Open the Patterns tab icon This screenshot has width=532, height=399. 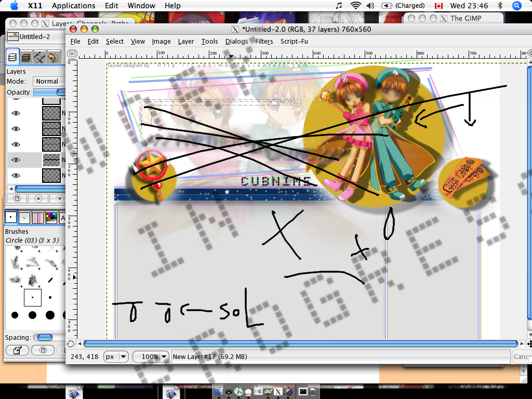click(24, 218)
